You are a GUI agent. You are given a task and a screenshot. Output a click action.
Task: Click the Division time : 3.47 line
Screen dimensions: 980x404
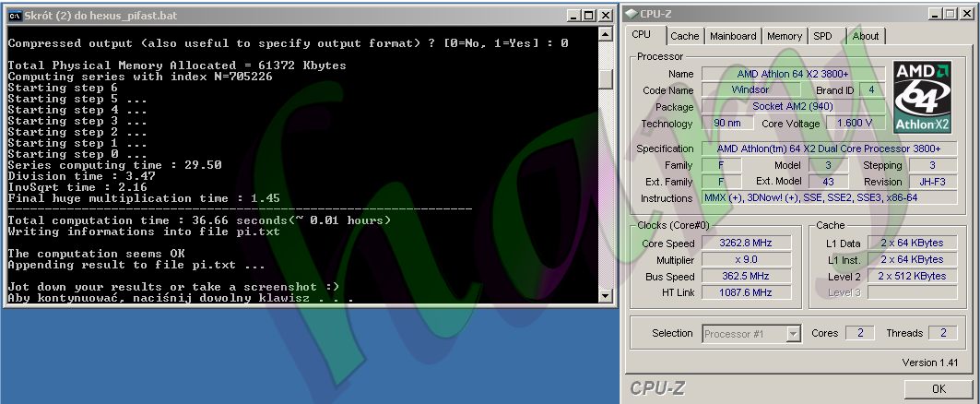(81, 176)
